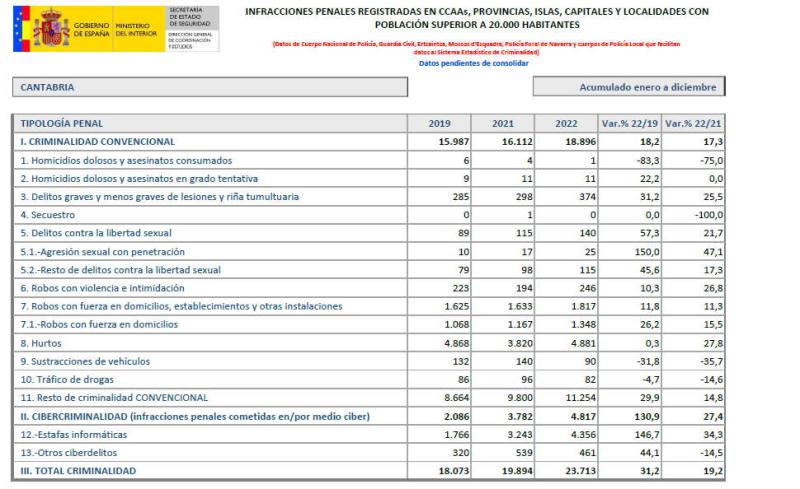Click the 130,9 variation cell
The image size is (800, 489).
pos(630,417)
